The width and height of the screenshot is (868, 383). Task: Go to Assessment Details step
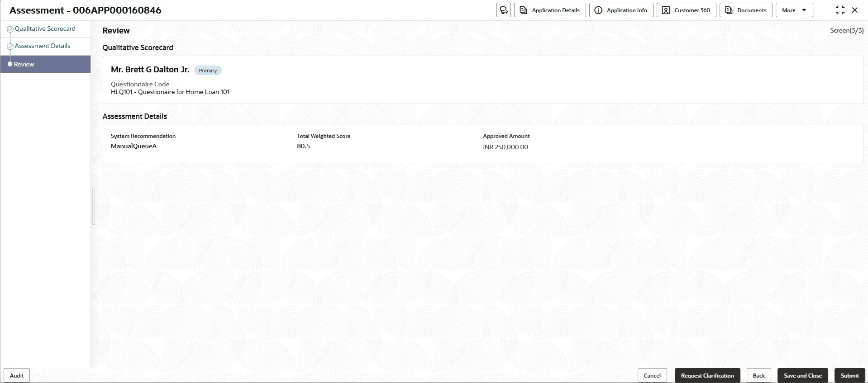pos(43,46)
